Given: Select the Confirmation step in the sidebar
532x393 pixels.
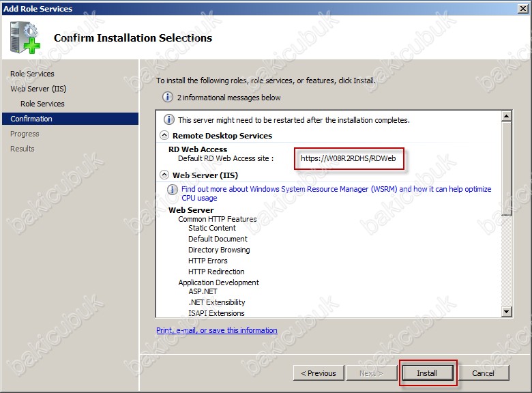Looking at the screenshot, I should (31, 119).
